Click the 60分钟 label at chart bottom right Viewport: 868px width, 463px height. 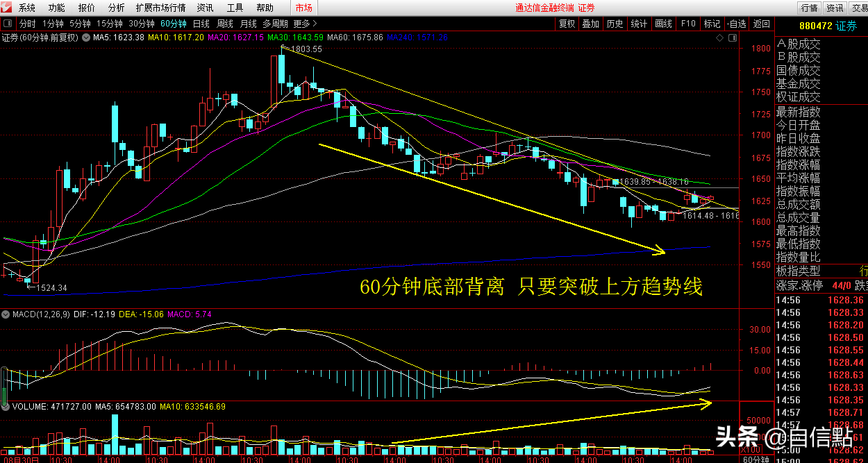click(x=756, y=458)
